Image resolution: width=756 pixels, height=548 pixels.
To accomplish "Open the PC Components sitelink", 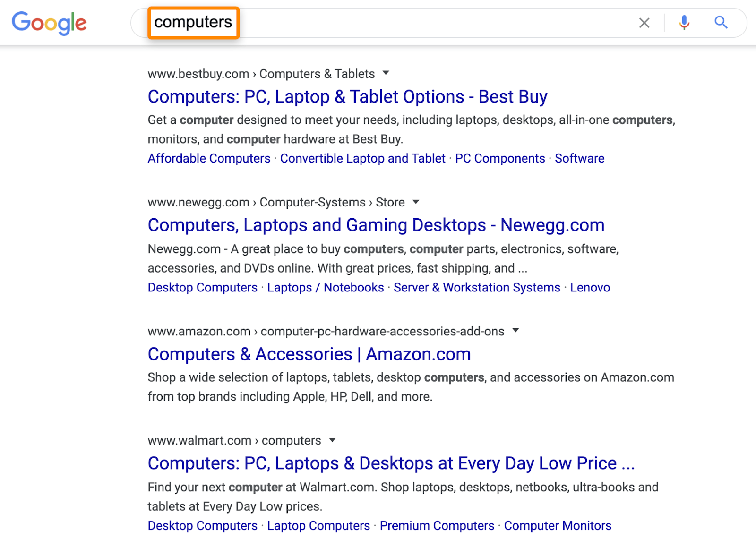I will tap(500, 158).
